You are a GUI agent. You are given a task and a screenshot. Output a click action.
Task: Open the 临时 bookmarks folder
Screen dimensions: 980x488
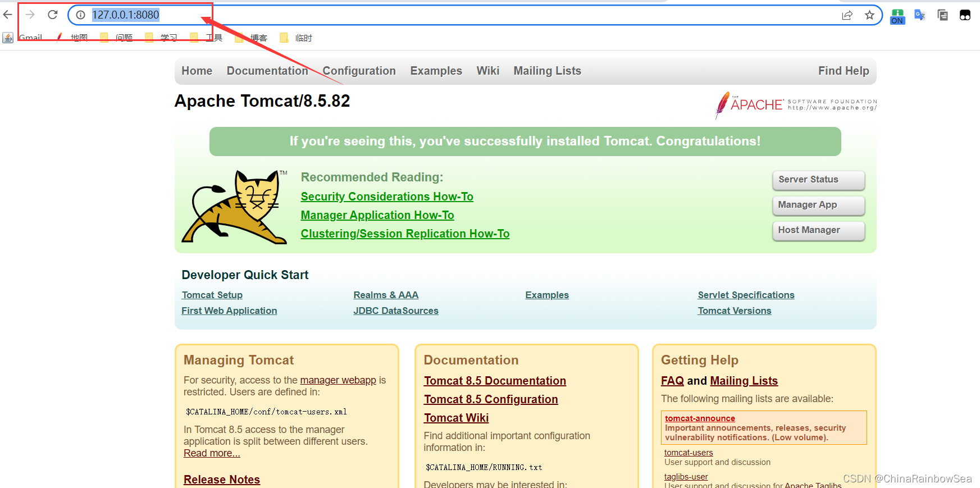tap(296, 38)
